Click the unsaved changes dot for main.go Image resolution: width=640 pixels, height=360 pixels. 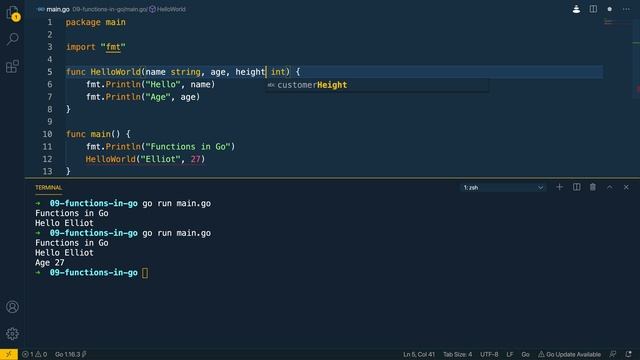coord(609,9)
